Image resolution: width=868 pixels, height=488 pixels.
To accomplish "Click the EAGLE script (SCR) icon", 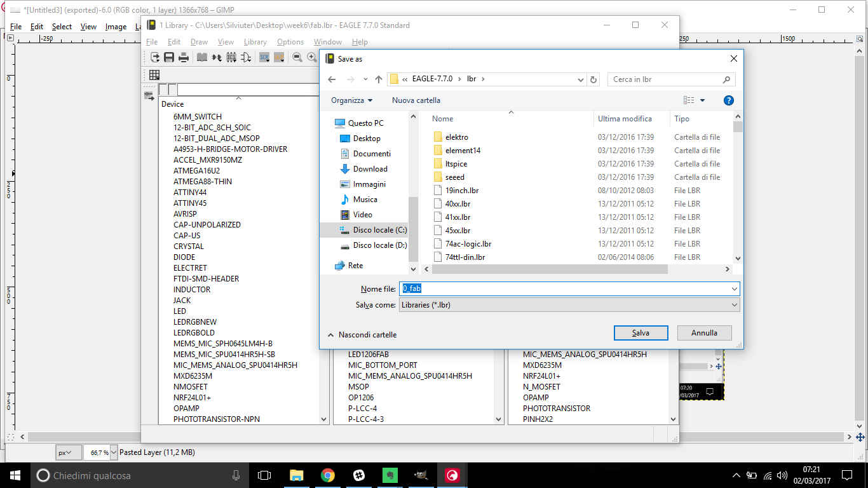I will tap(264, 57).
